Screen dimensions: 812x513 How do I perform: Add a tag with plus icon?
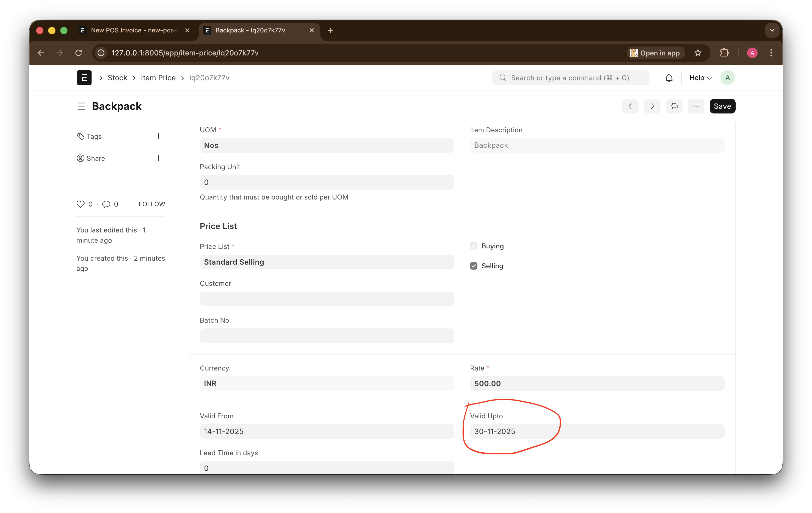tap(158, 136)
